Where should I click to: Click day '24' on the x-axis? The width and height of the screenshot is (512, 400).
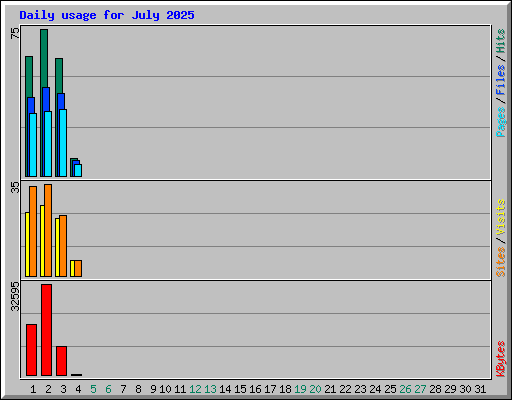click(375, 389)
